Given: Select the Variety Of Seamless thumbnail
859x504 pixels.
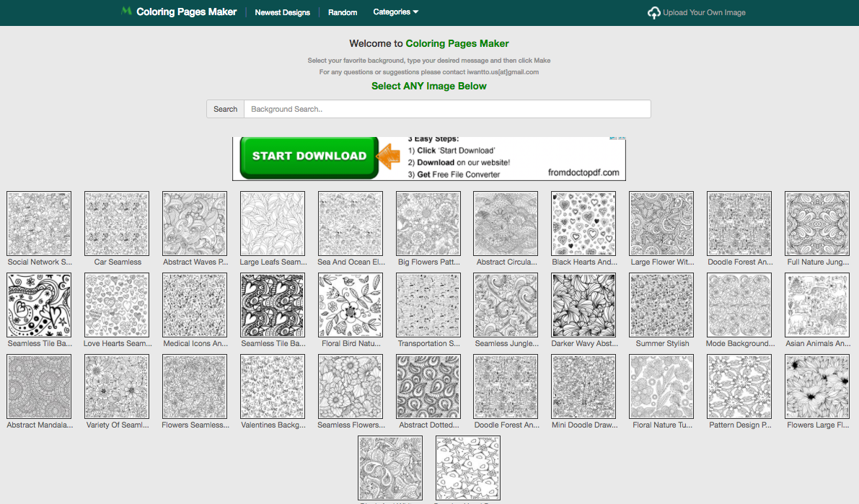Looking at the screenshot, I should [117, 386].
